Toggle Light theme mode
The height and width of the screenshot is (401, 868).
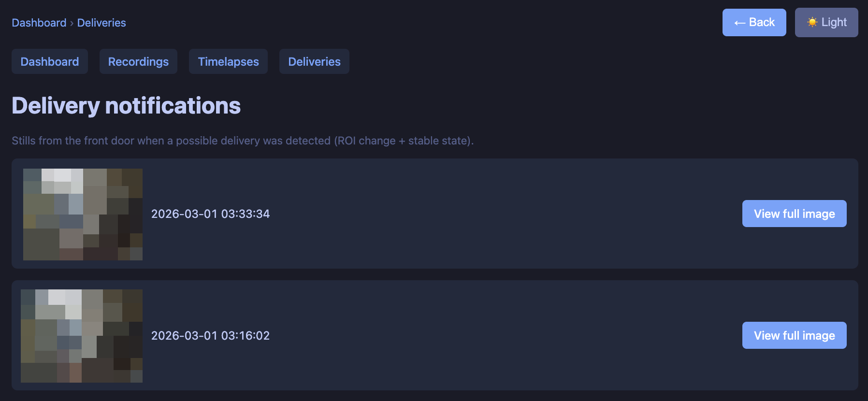click(826, 22)
